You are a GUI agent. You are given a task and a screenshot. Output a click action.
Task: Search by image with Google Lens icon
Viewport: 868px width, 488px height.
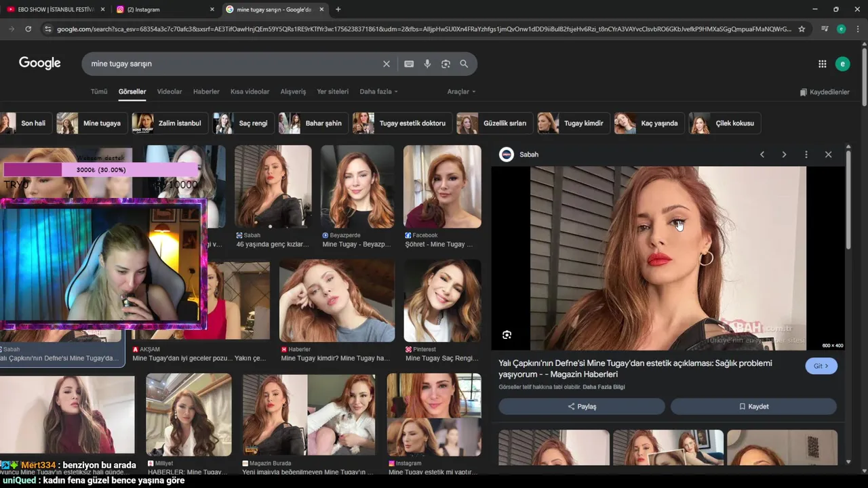pyautogui.click(x=446, y=64)
